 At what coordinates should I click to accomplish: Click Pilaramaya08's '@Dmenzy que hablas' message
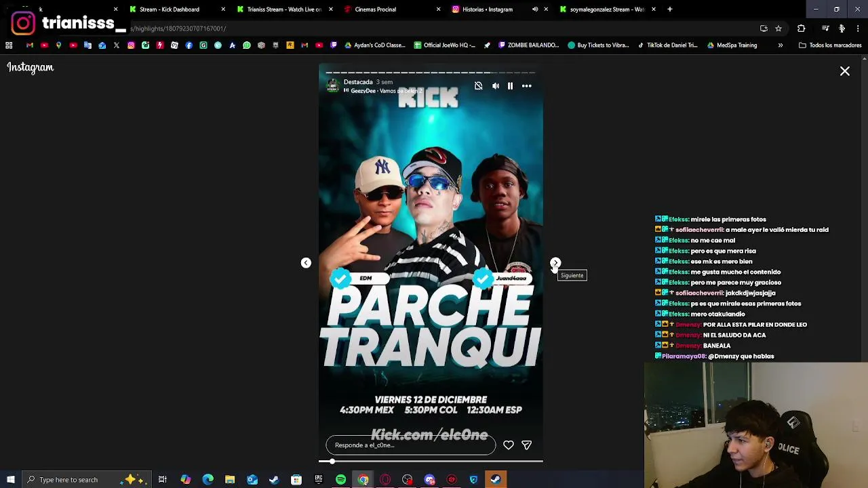[x=741, y=357]
